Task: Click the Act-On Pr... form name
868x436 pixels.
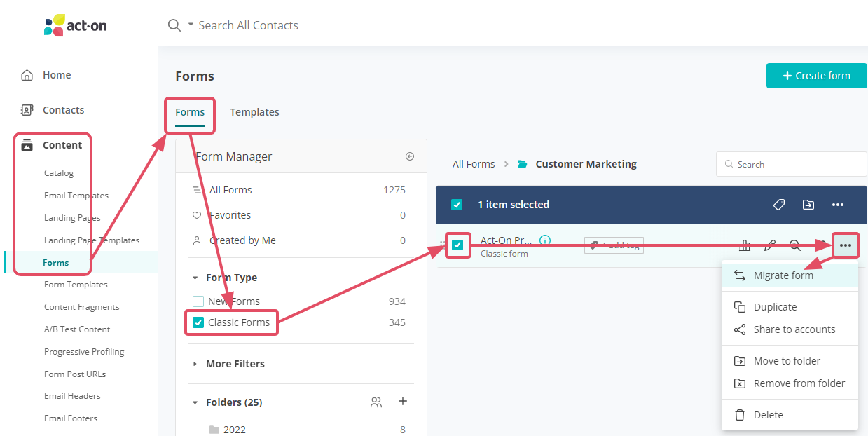Action: click(506, 240)
